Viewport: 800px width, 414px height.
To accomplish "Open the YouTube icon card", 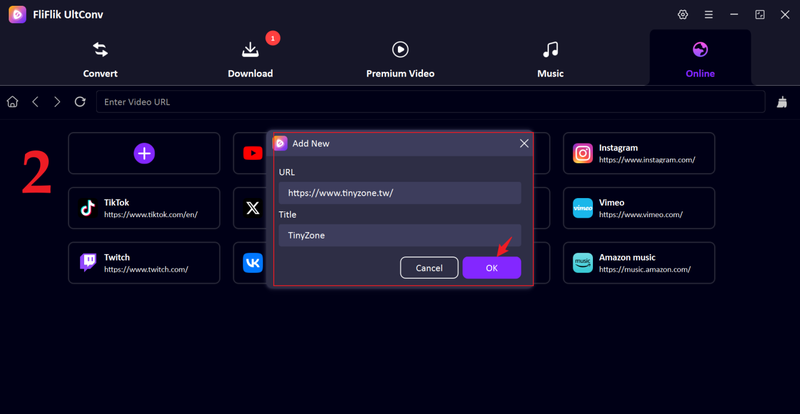I will (x=253, y=153).
